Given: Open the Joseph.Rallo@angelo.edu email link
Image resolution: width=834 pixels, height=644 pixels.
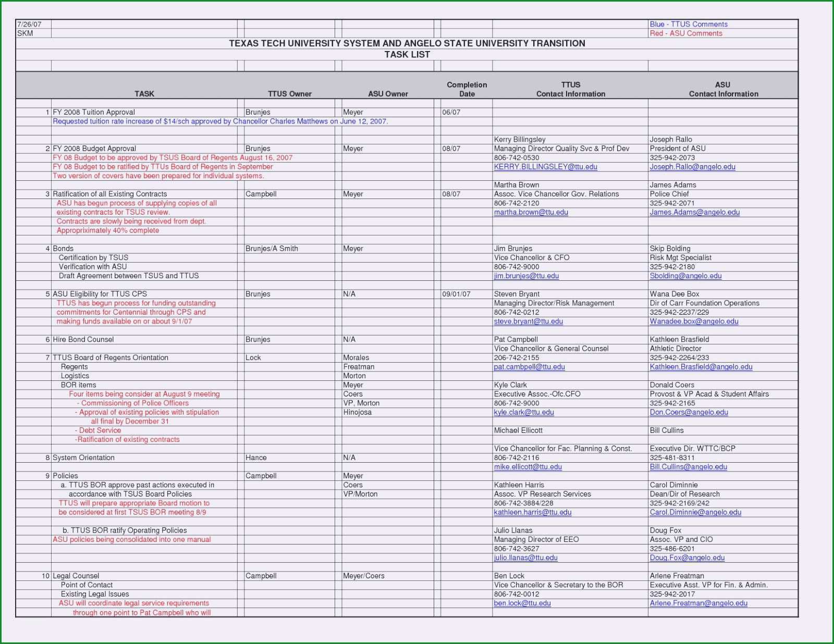Looking at the screenshot, I should point(692,167).
